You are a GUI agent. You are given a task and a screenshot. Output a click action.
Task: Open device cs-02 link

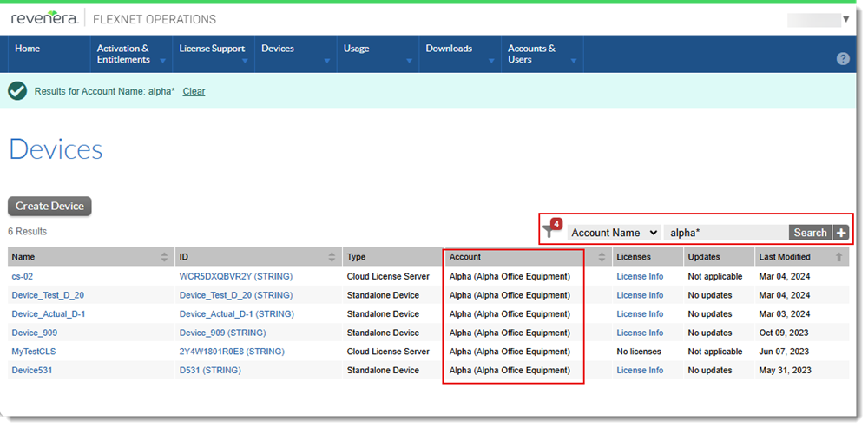point(22,276)
